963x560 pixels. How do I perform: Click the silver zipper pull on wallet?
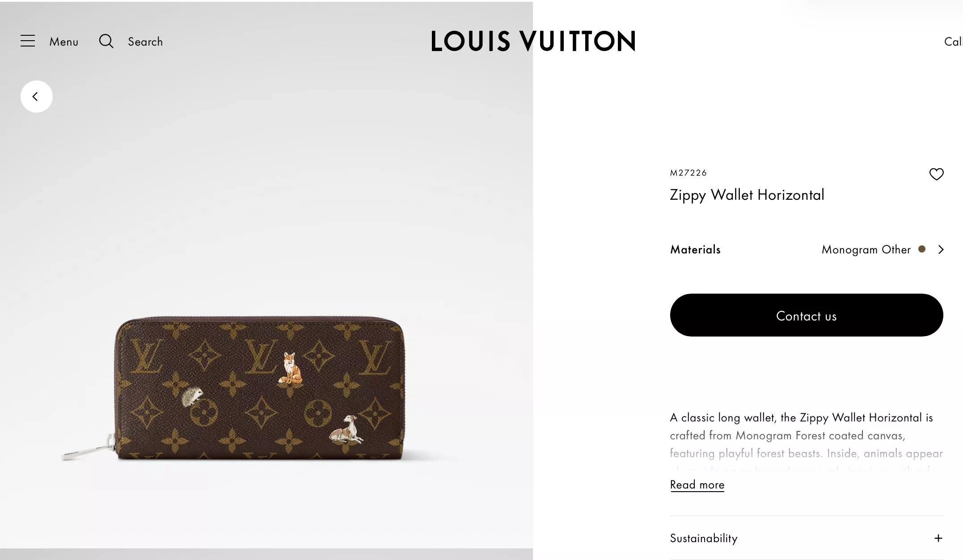[x=88, y=448]
